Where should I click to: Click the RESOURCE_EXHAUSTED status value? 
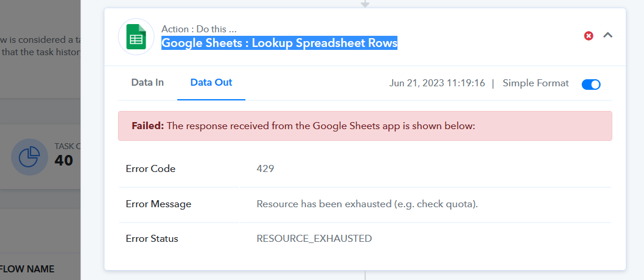[x=314, y=238]
